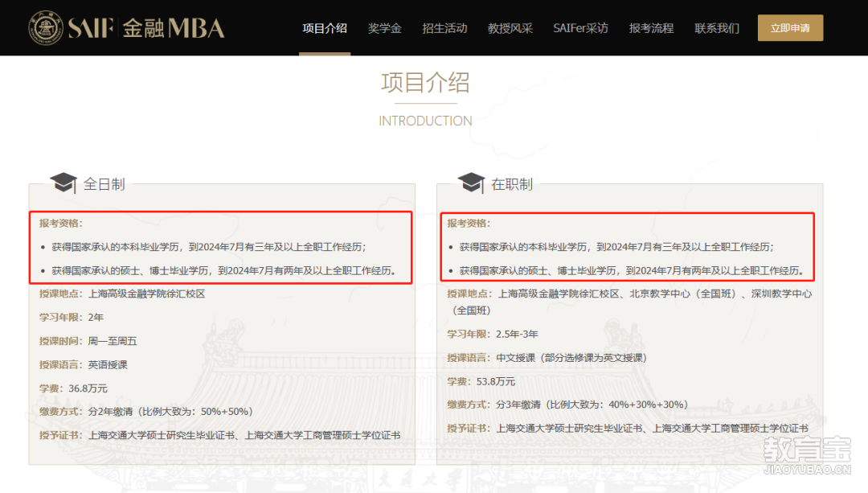Click 授课地点: 上海高级金融学院徐汇校区 in 全日制
868x493 pixels.
(122, 294)
